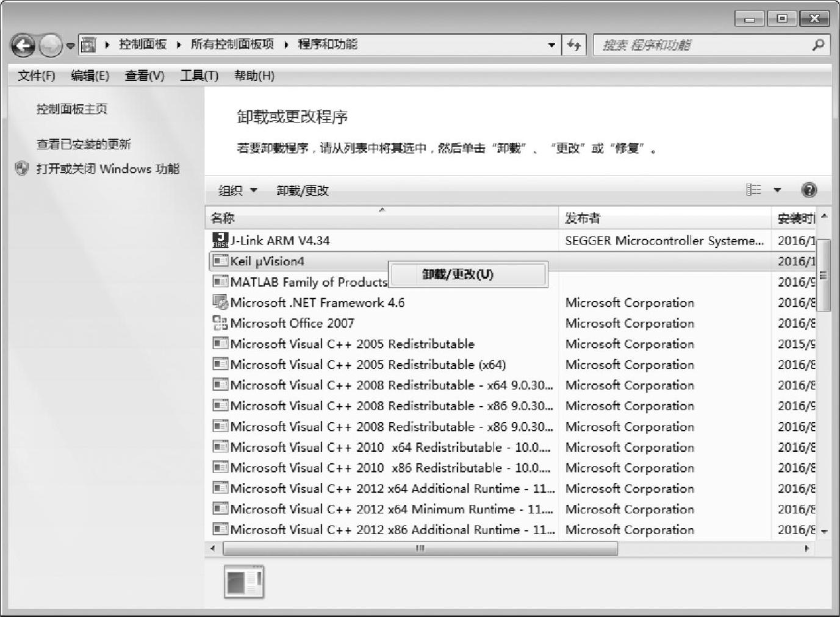Open the 帮助(H) menu
The height and width of the screenshot is (617, 840).
(254, 76)
